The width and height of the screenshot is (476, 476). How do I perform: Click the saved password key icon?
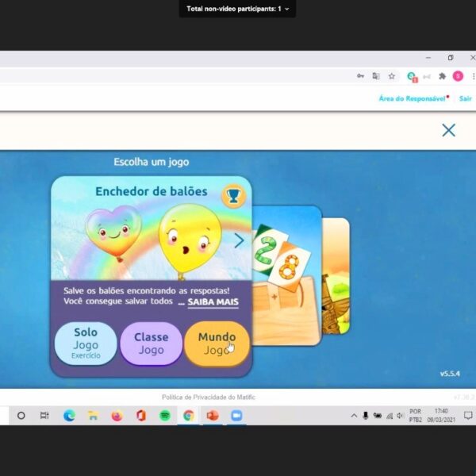[360, 76]
